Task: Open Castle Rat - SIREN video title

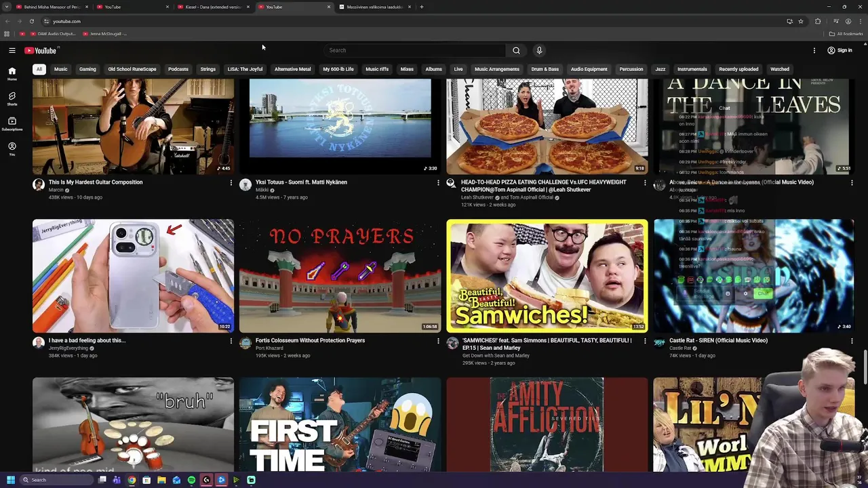Action: [x=718, y=340]
